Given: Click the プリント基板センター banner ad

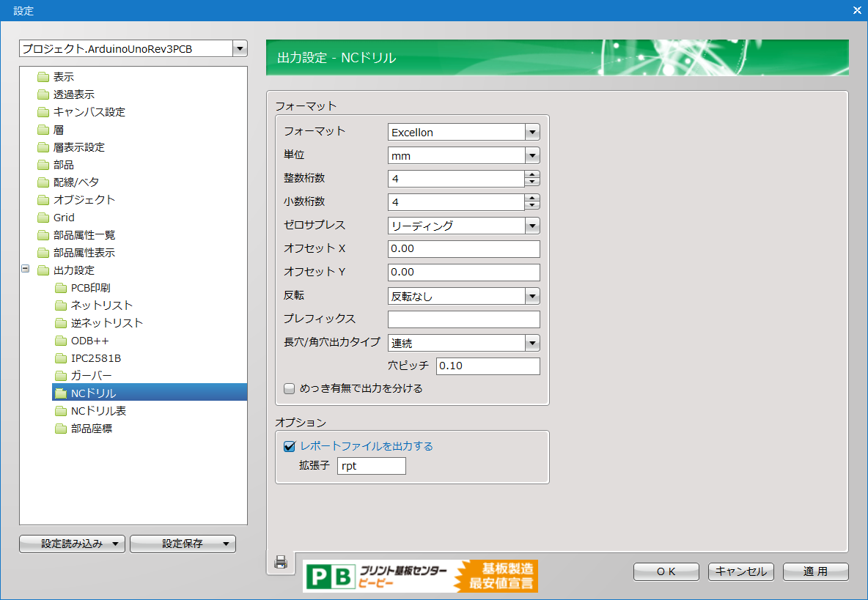Looking at the screenshot, I should click(420, 576).
